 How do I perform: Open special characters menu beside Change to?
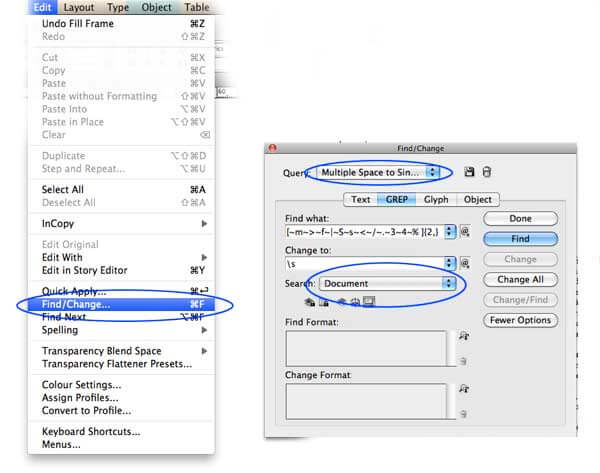[465, 263]
